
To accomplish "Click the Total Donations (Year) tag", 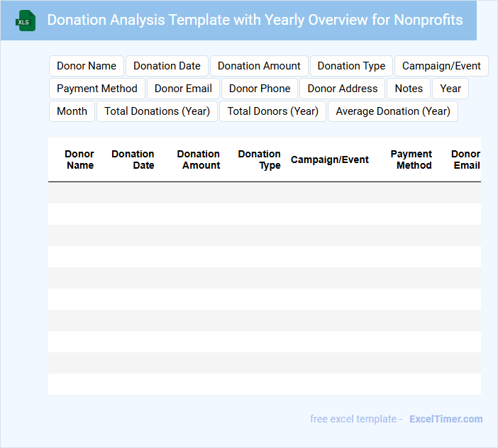I will (x=157, y=111).
